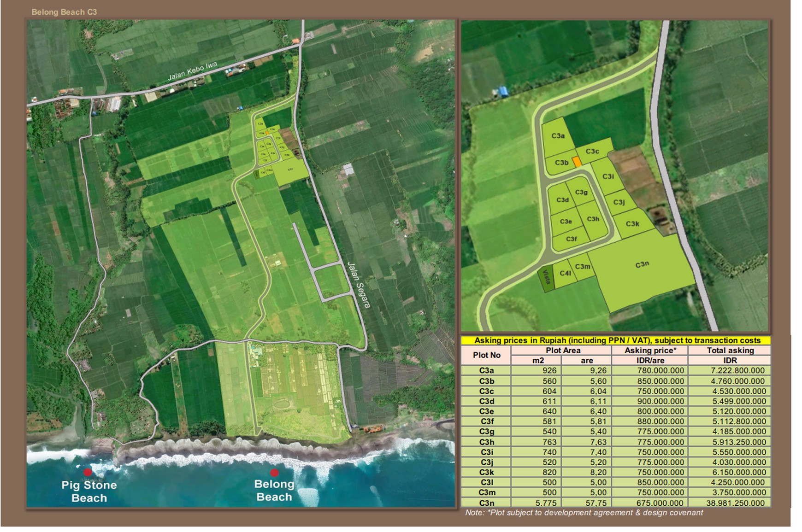Click the 926 m2 value for C3a
Image resolution: width=802 pixels, height=532 pixels.
click(x=549, y=370)
